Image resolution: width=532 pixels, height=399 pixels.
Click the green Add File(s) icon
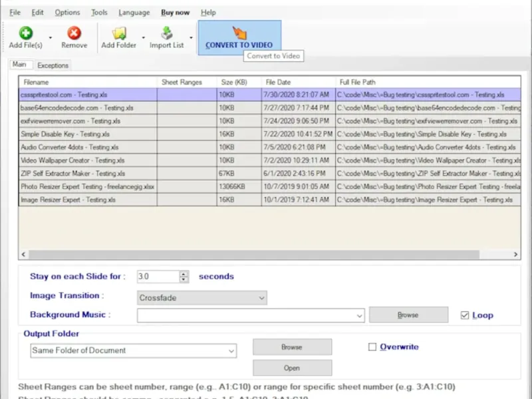click(x=25, y=33)
